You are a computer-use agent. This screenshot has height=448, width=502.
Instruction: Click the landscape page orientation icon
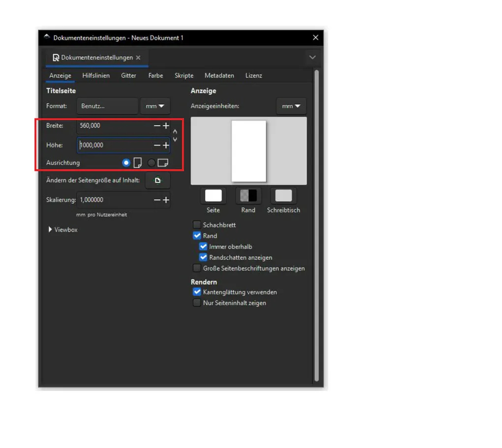163,163
